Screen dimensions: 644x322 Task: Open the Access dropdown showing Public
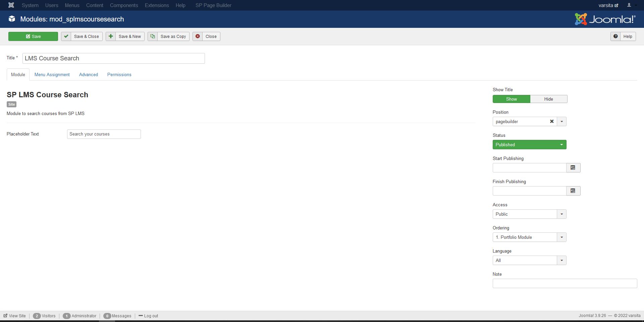[562, 214]
